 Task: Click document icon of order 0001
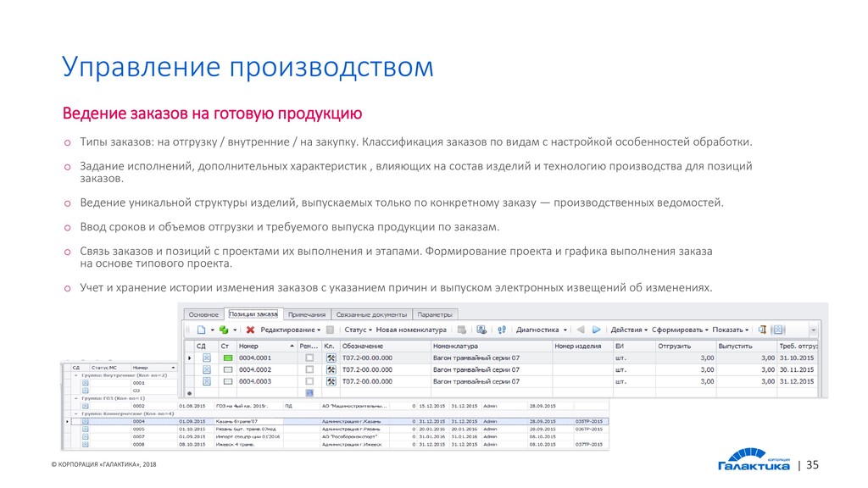coord(86,382)
